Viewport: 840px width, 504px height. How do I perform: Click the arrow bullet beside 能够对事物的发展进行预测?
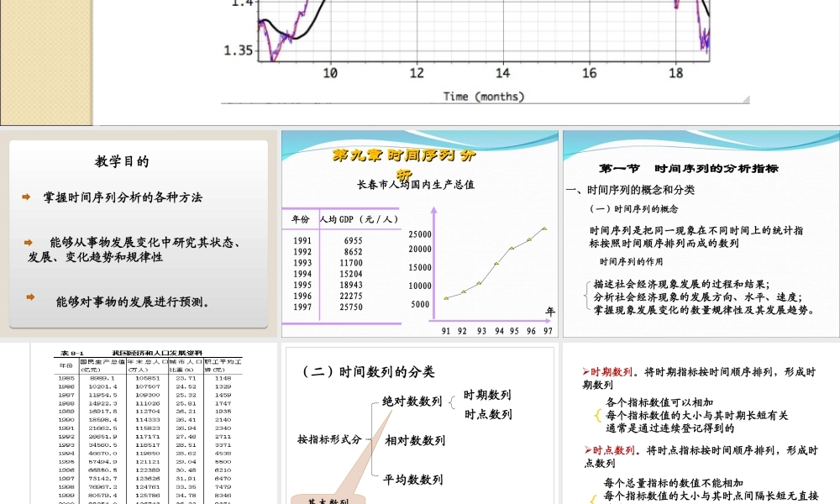[x=31, y=298]
